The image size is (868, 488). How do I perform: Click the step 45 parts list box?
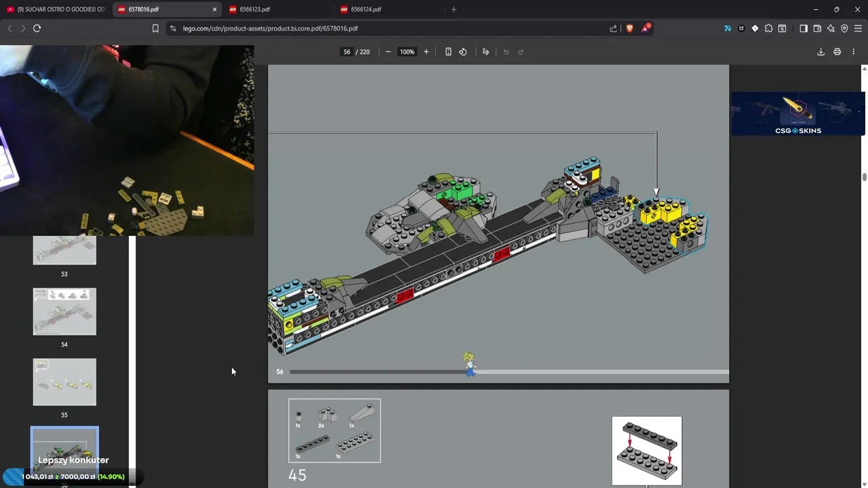(334, 430)
